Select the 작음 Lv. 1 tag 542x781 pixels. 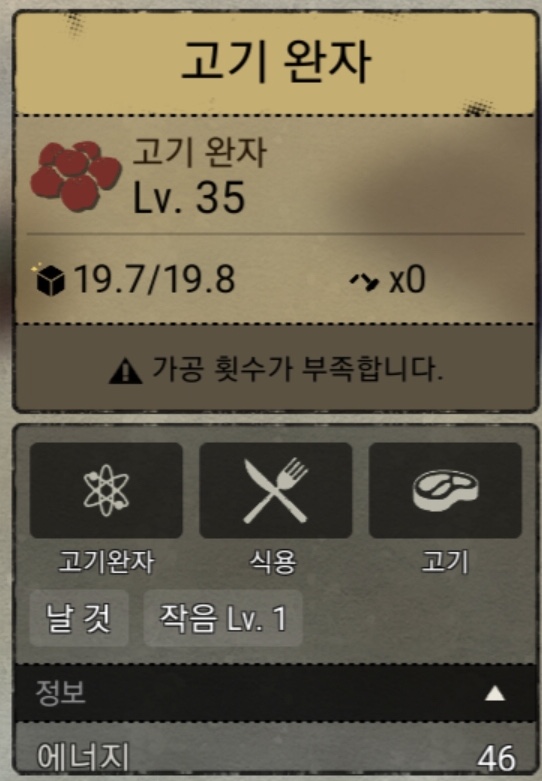coord(223,618)
